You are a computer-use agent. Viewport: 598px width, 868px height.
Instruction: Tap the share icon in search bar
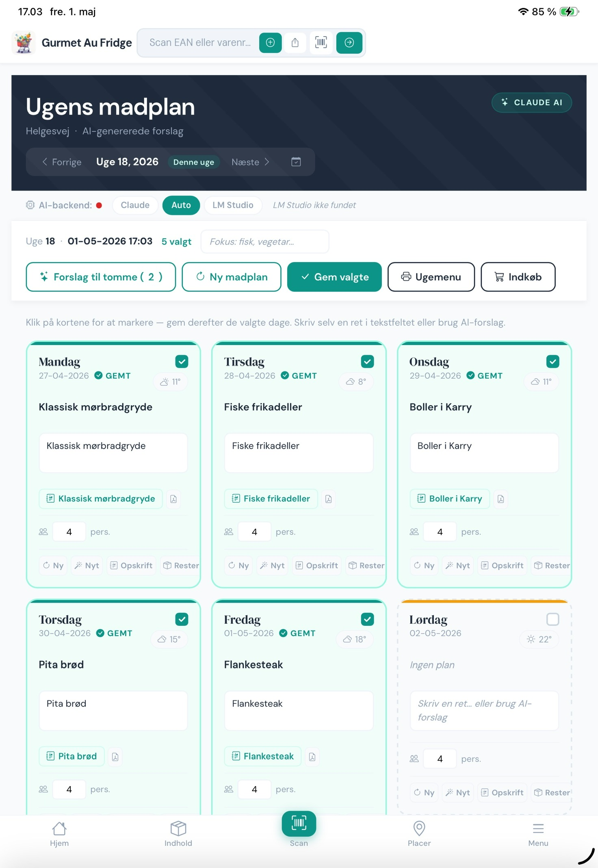[295, 42]
